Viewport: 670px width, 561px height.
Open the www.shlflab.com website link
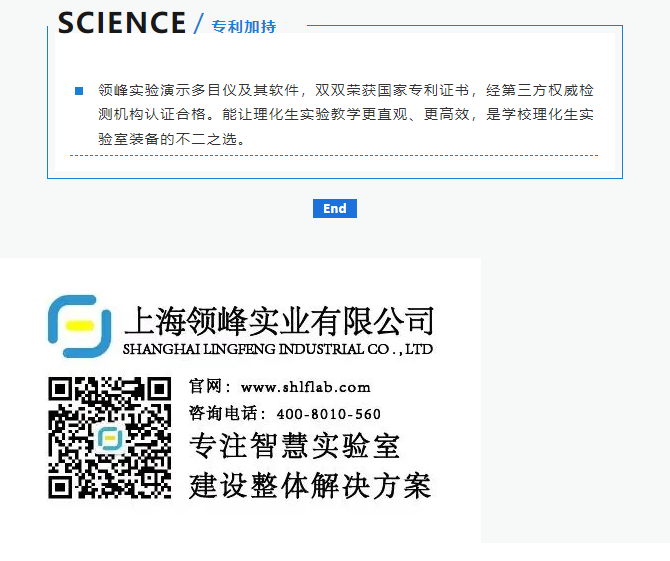[x=305, y=387]
